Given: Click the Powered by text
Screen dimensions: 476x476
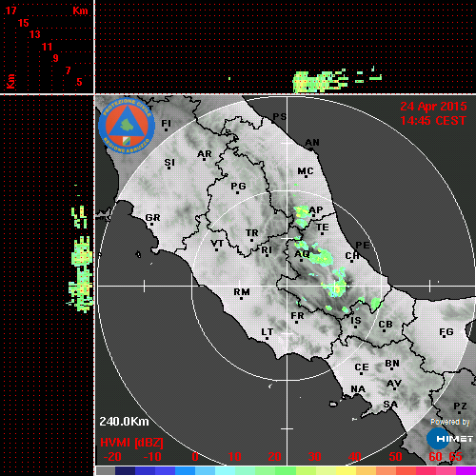Looking at the screenshot, I should pos(450,422).
